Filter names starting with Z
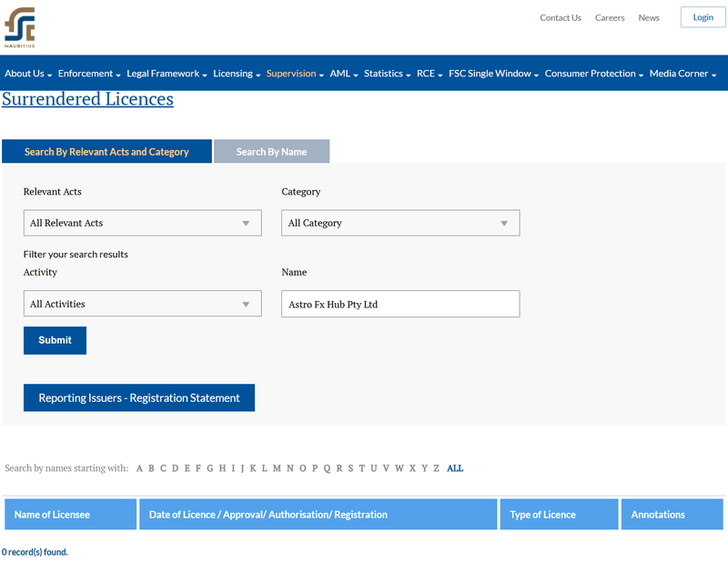Screen dimensions: 728x562 (437, 468)
